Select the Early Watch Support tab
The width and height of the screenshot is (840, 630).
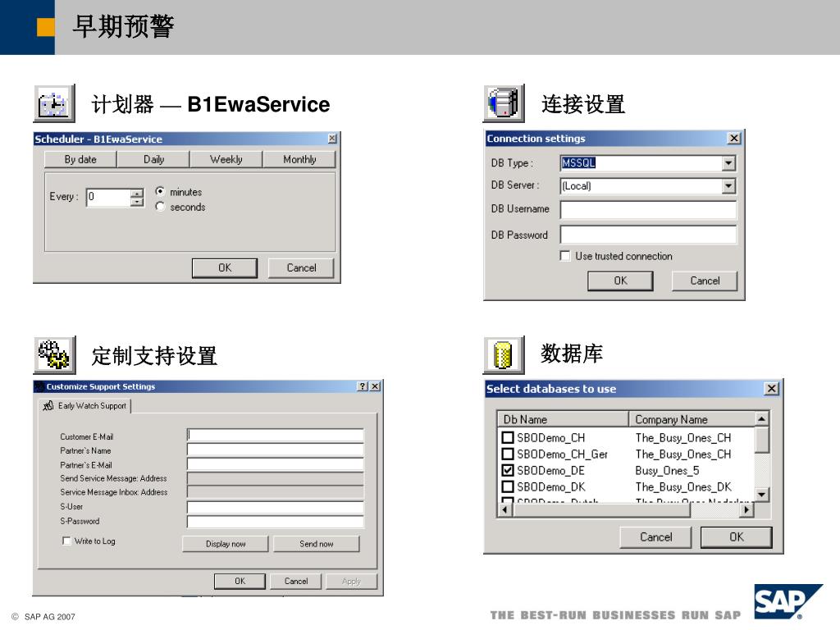point(84,405)
